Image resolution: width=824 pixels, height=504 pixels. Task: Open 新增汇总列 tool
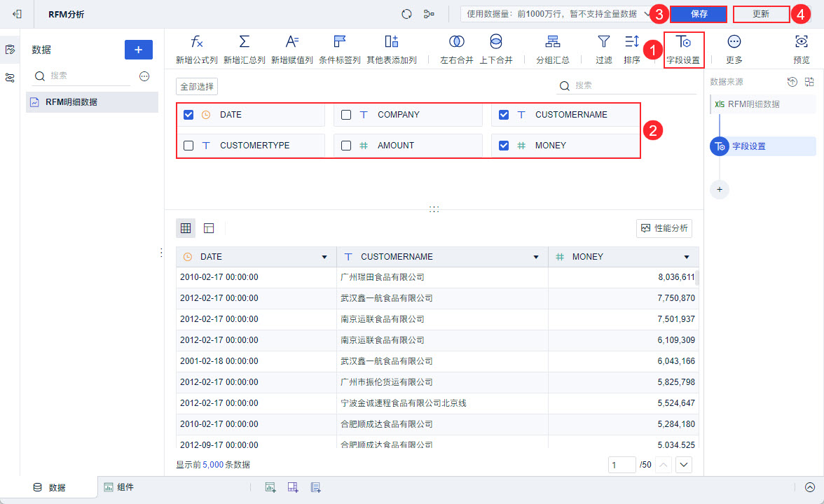pos(245,49)
